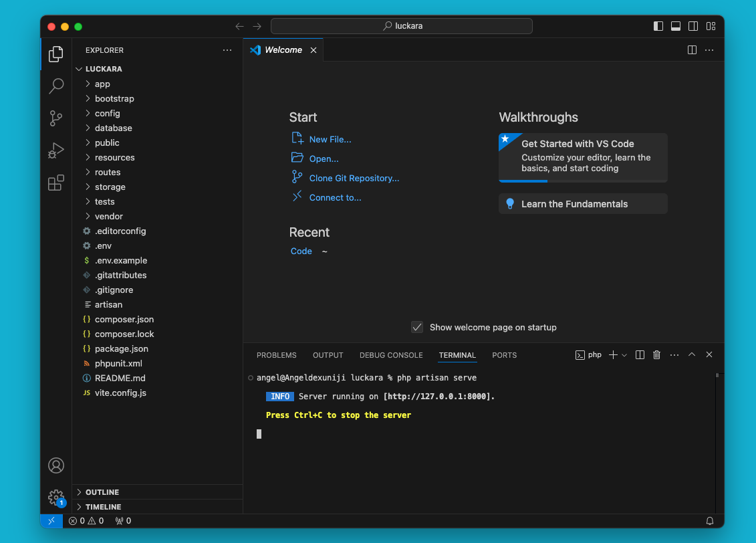
Task: Customize layout icon in title bar
Action: pos(711,26)
